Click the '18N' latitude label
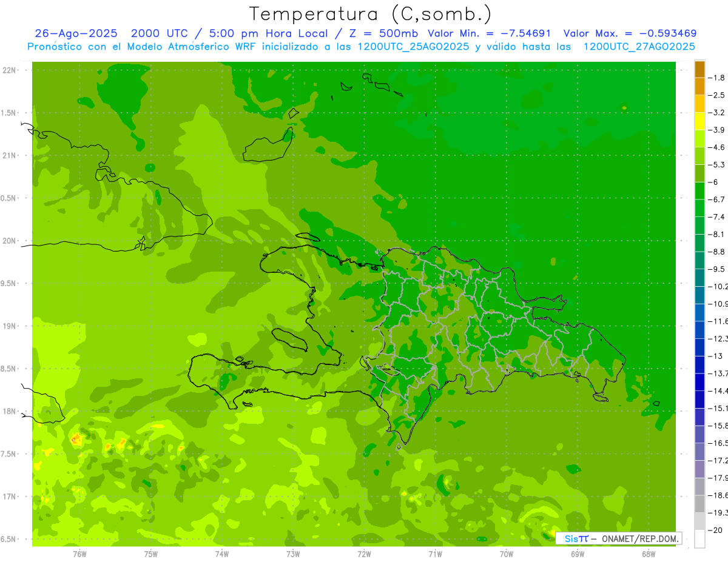Viewport: 728px width, 562px height. pyautogui.click(x=10, y=411)
